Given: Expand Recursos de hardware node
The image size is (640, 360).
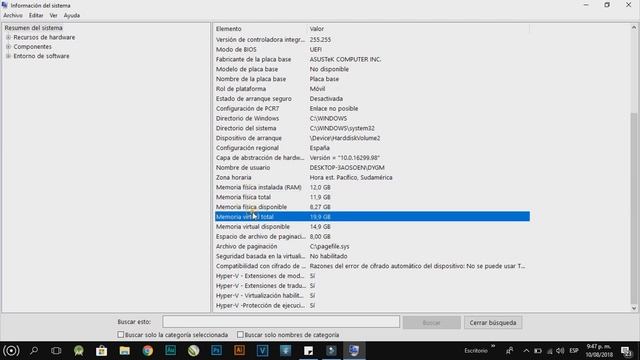Looking at the screenshot, I should coord(8,37).
